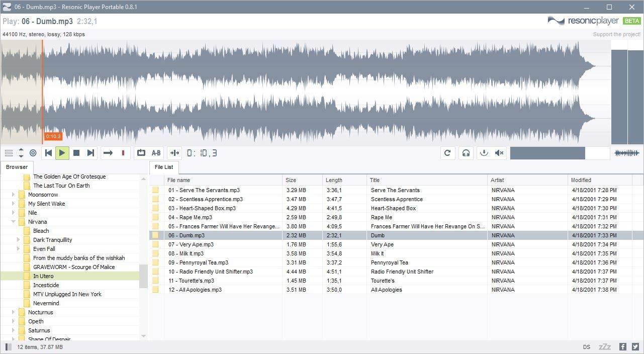The image size is (644, 354).
Task: Expand the My Silent Wake folder
Action: coord(13,204)
